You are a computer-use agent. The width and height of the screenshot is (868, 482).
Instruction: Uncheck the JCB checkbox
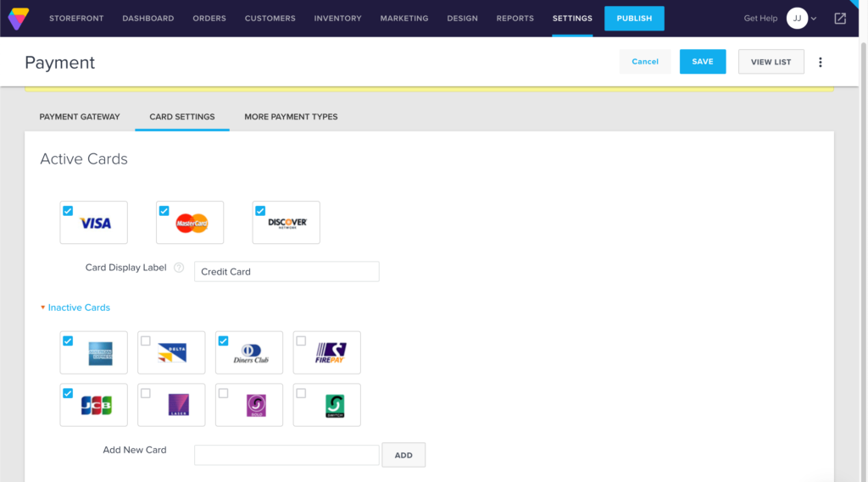[68, 393]
